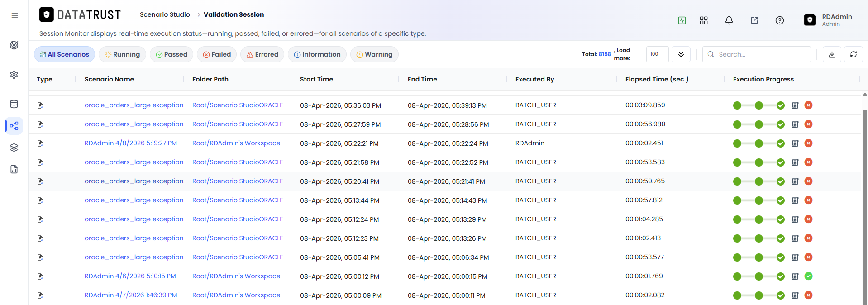Open RDAdmin 4/8/2026 5:19:27 PM scenario
The width and height of the screenshot is (868, 305).
[x=131, y=143]
